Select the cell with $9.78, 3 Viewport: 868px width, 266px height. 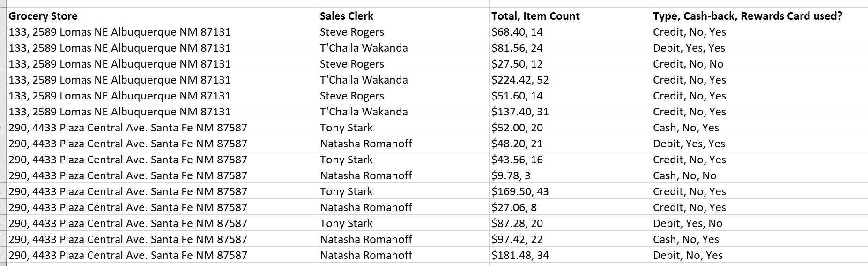click(x=570, y=175)
